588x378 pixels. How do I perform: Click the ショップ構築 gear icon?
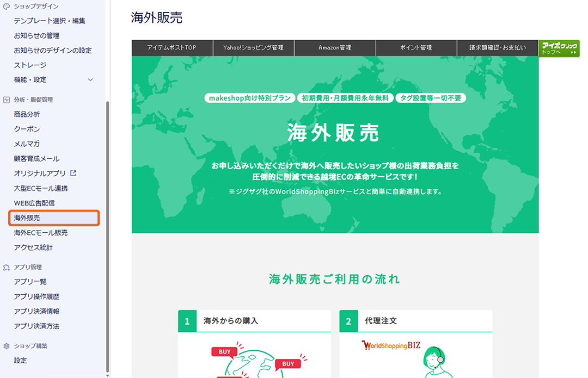[7, 346]
